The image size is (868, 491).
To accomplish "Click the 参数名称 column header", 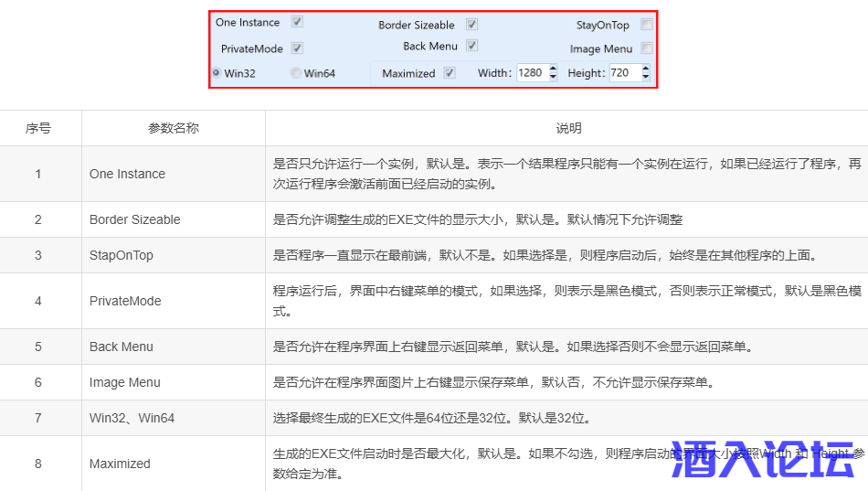I will click(x=174, y=128).
